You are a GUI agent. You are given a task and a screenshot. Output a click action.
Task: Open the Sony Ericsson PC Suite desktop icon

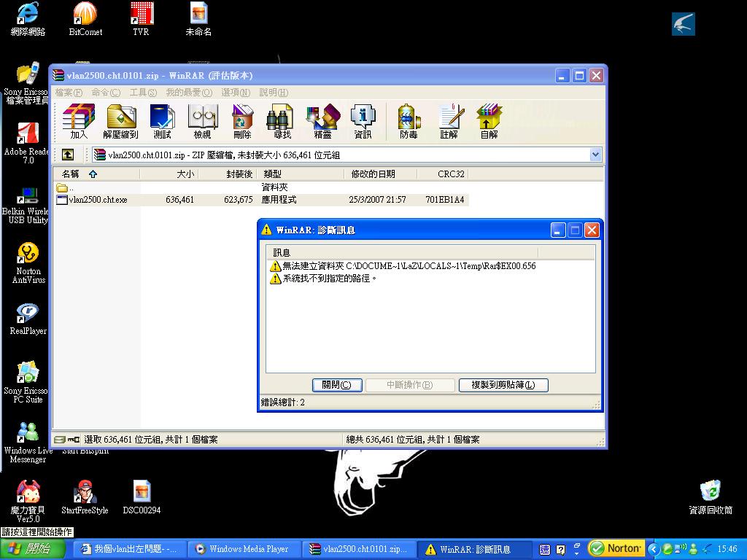point(27,382)
